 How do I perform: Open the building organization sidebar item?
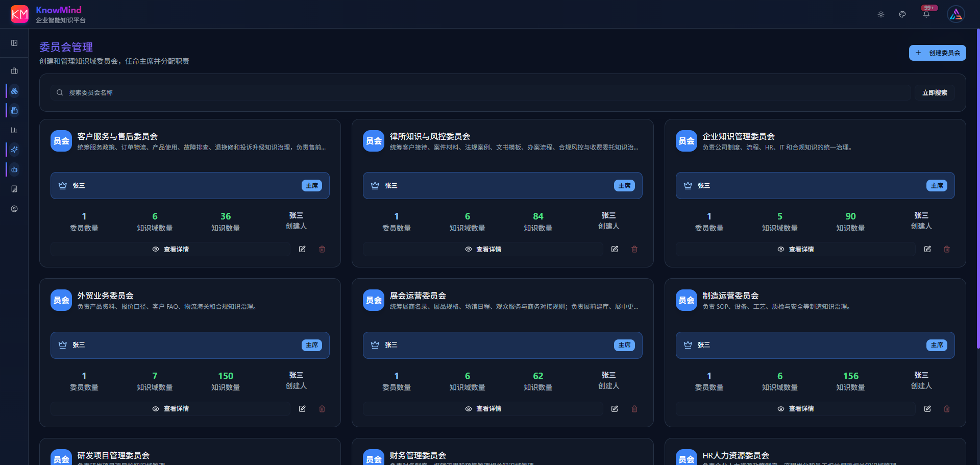14,189
